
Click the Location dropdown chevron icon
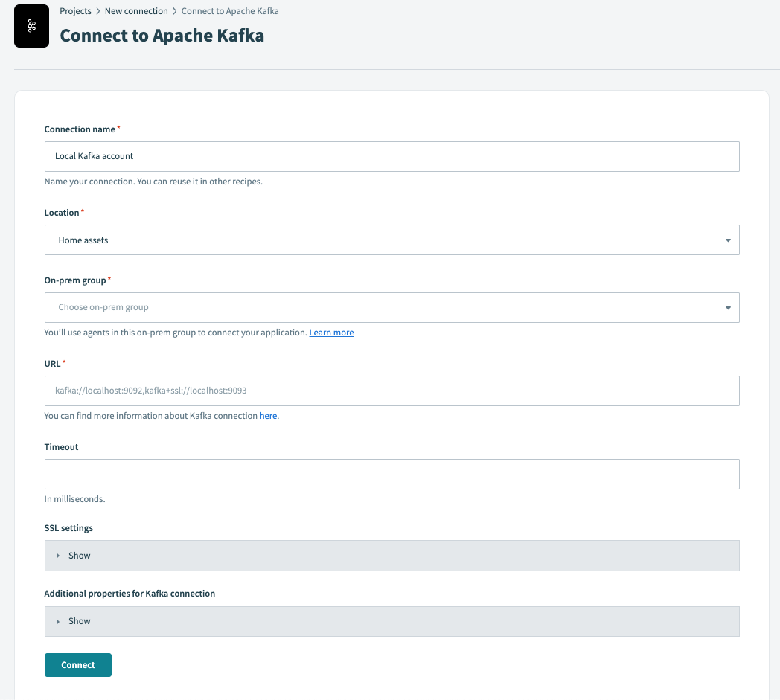(x=728, y=240)
